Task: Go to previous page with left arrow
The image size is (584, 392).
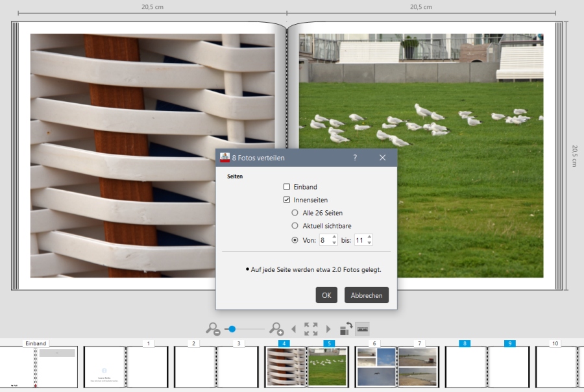Action: [293, 329]
